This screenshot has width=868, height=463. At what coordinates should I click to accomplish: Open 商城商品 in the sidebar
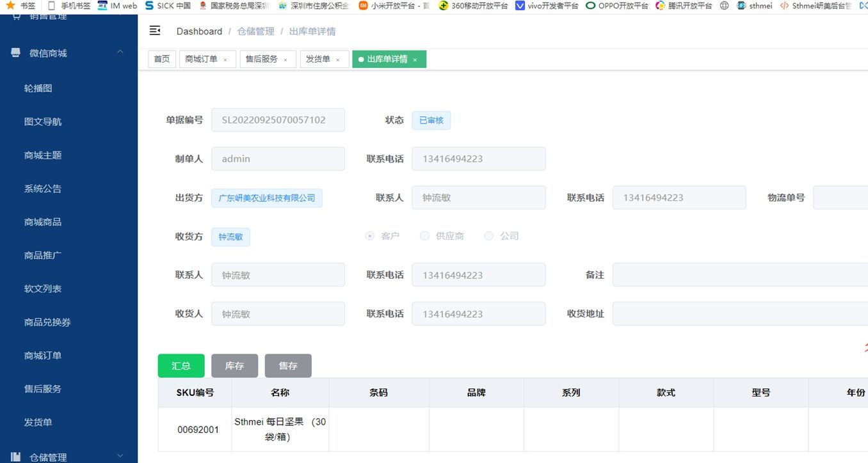pos(43,222)
